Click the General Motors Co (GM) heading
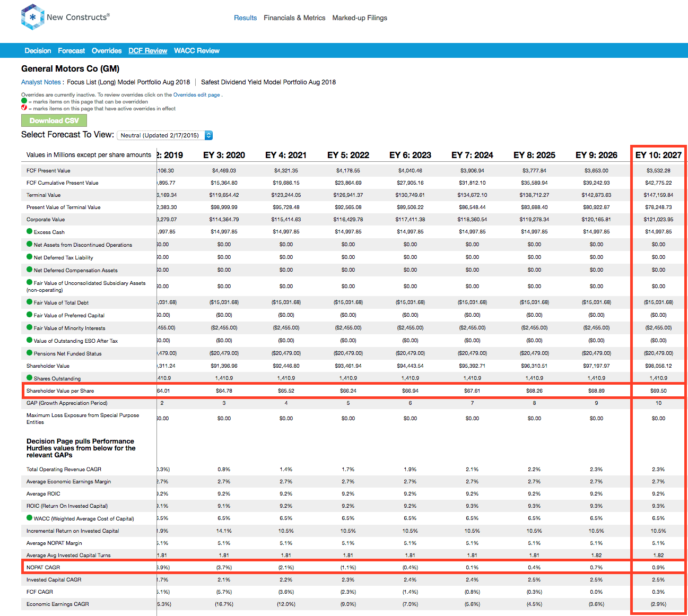Viewport: 688px width, 616px height. click(x=70, y=68)
